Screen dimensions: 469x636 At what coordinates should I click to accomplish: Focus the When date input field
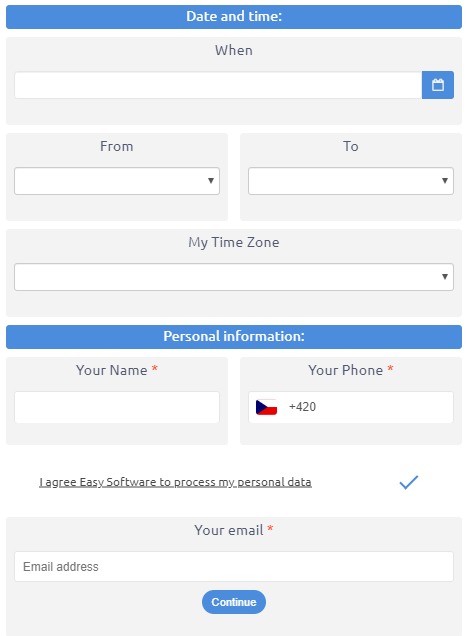click(x=218, y=85)
